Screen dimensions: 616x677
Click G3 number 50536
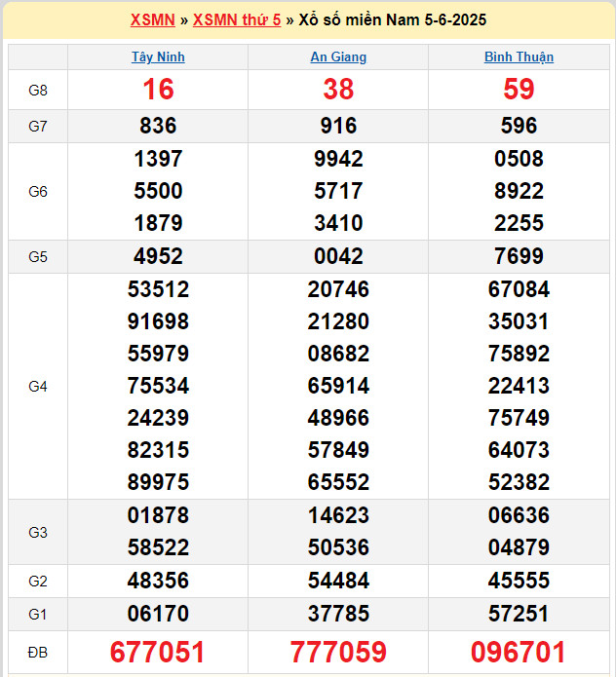click(338, 547)
